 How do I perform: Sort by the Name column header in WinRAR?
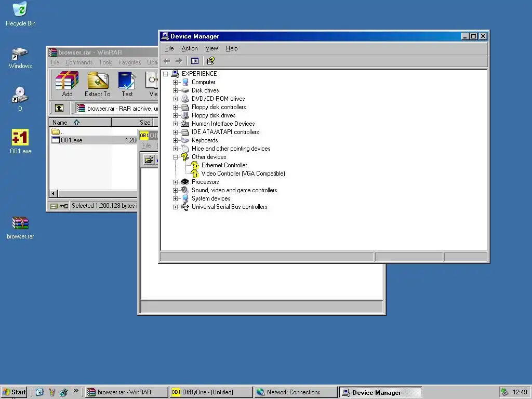[x=81, y=123]
